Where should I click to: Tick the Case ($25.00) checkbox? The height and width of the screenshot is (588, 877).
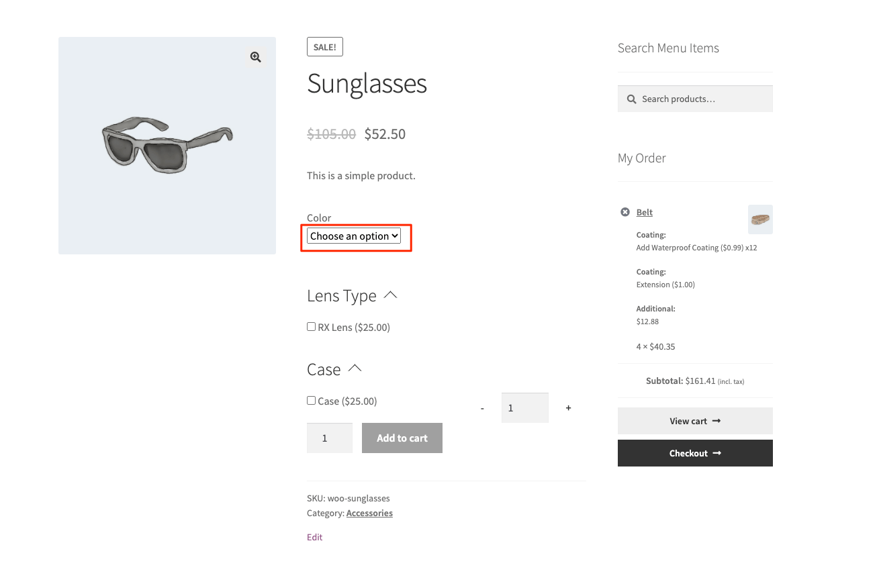pyautogui.click(x=311, y=401)
